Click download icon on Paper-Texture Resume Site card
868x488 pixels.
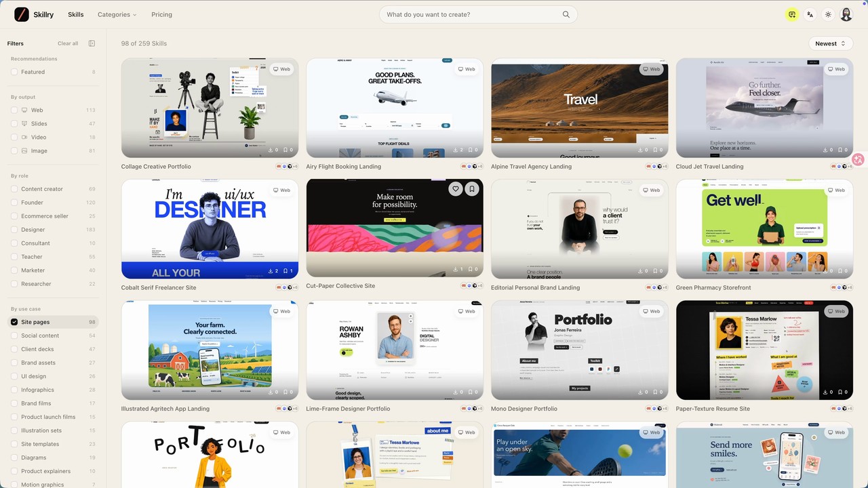click(826, 392)
